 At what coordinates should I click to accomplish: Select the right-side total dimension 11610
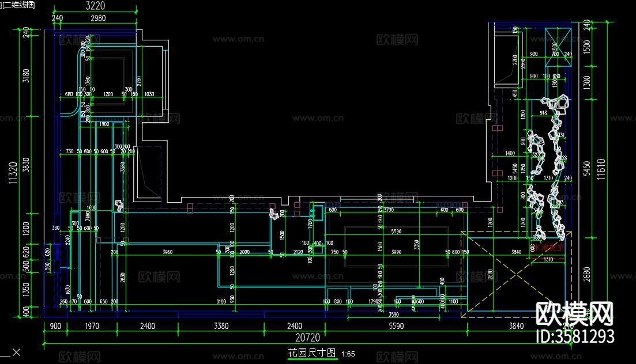coord(601,169)
